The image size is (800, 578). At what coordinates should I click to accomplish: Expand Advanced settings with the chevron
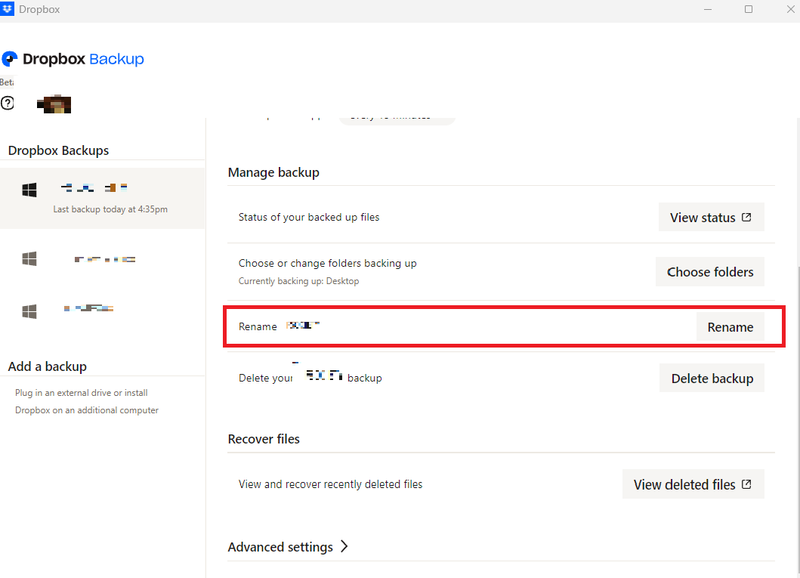click(344, 547)
